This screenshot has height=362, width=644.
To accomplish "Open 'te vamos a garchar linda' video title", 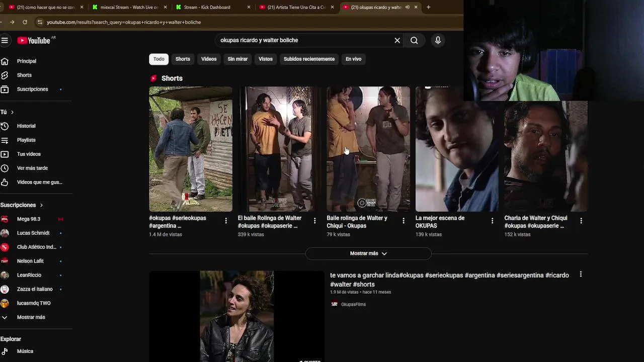I will [449, 280].
